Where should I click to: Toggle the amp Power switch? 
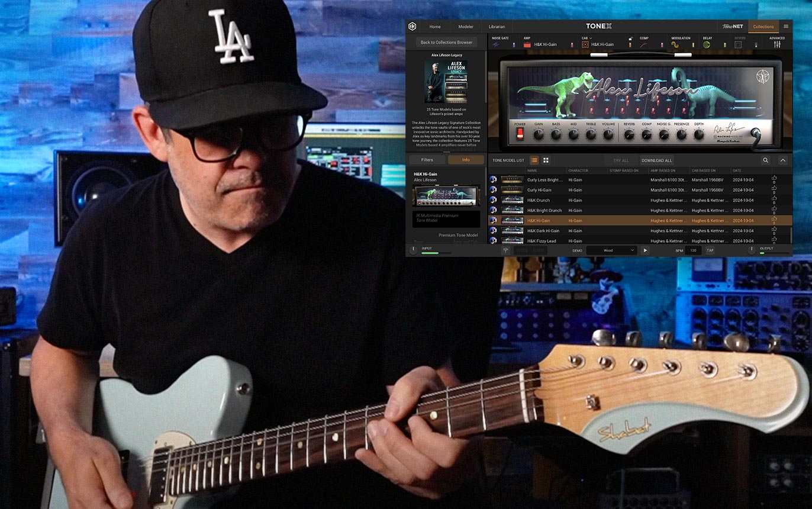click(x=520, y=134)
